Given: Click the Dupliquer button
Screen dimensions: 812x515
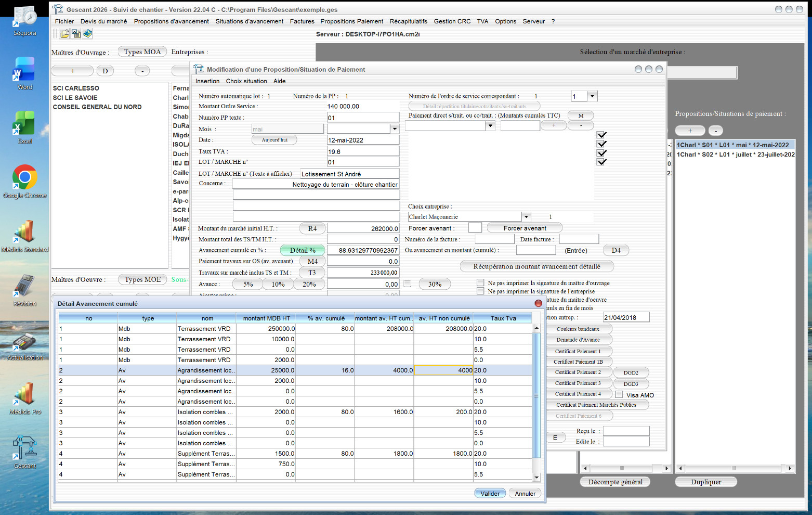Looking at the screenshot, I should [705, 482].
